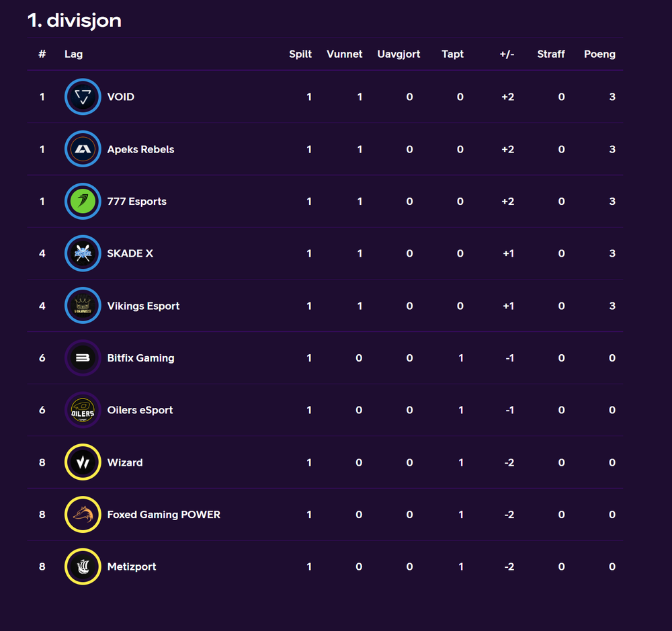The image size is (672, 631).
Task: Click the Tapt column header
Action: click(452, 54)
